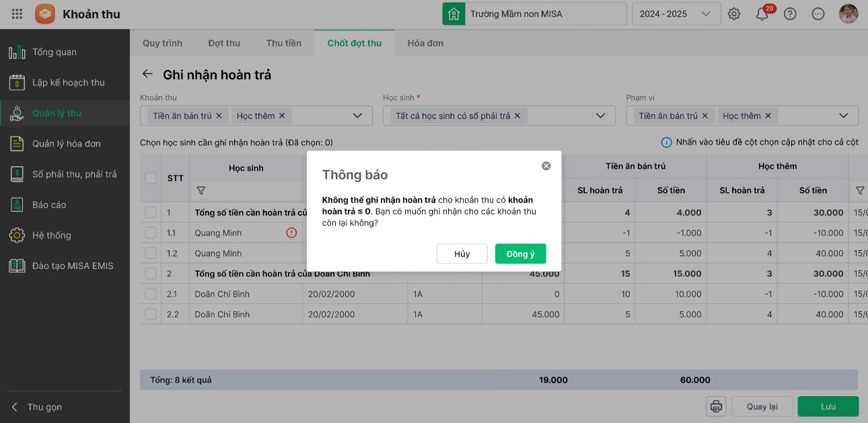Toggle the select-all checkbox in table header

(151, 178)
